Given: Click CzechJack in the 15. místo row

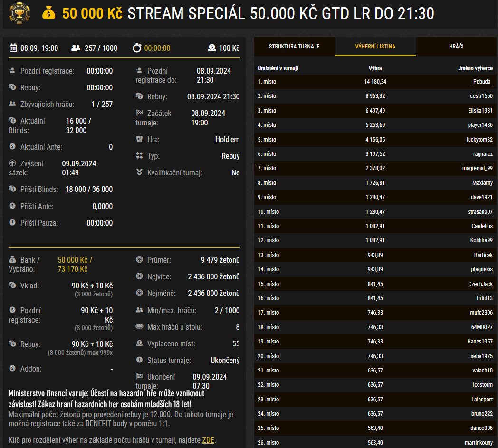Looking at the screenshot, I should [480, 284].
